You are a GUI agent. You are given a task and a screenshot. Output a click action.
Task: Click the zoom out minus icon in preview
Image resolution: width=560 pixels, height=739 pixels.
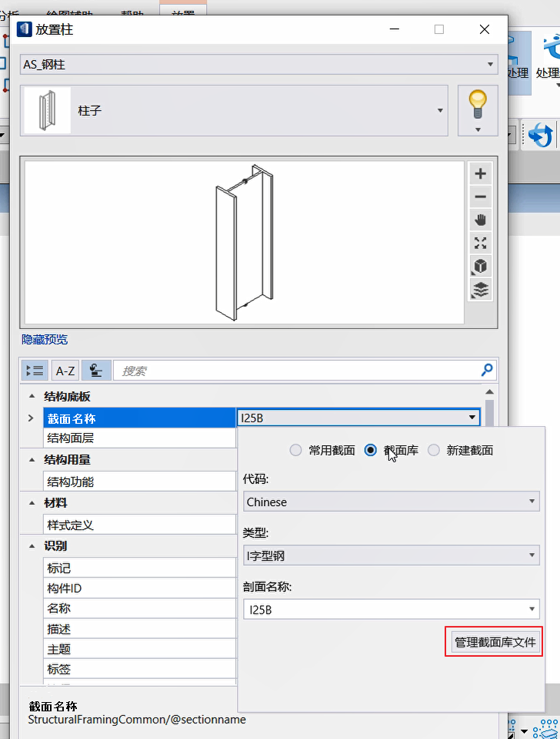pos(480,197)
